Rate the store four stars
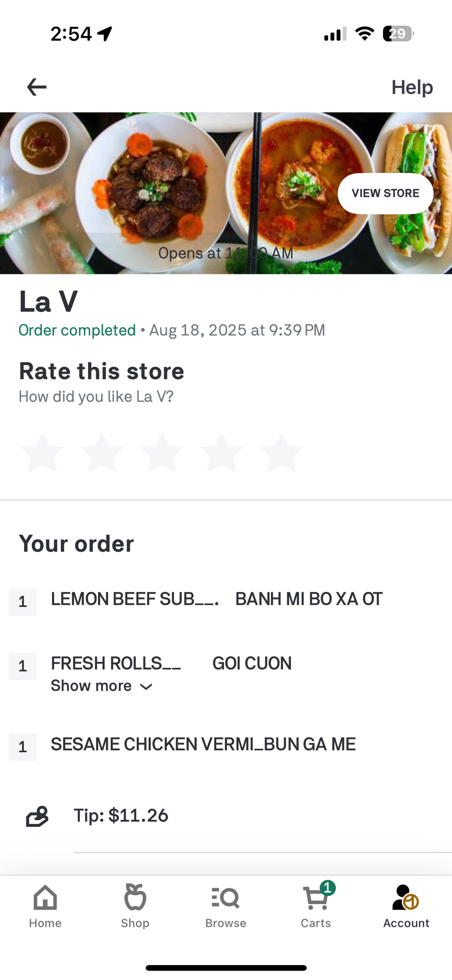Image resolution: width=452 pixels, height=980 pixels. point(221,453)
